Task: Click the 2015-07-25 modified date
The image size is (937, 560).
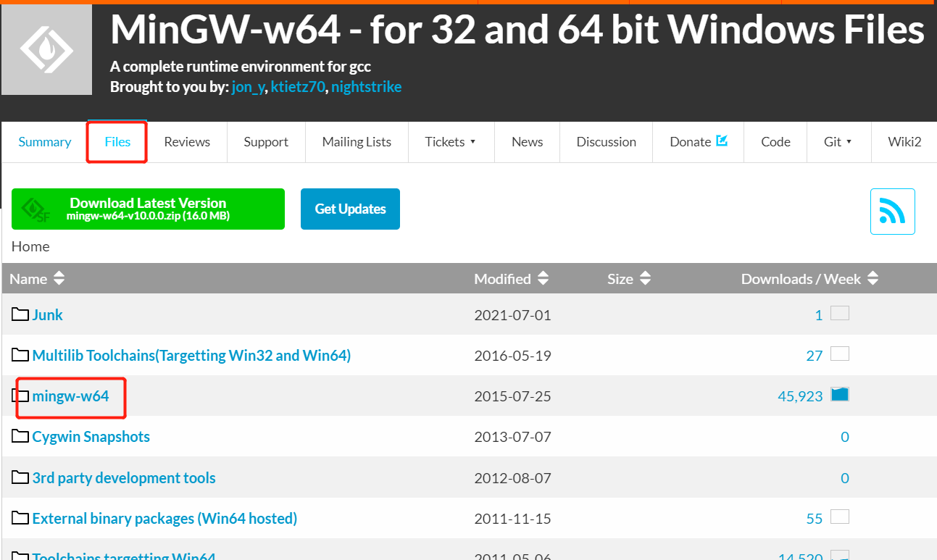Action: (x=512, y=396)
